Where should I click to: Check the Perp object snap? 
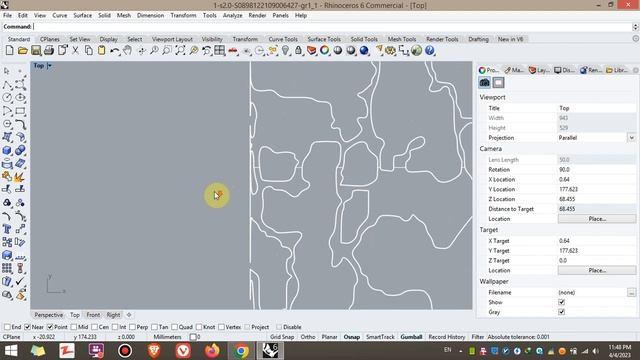point(132,327)
